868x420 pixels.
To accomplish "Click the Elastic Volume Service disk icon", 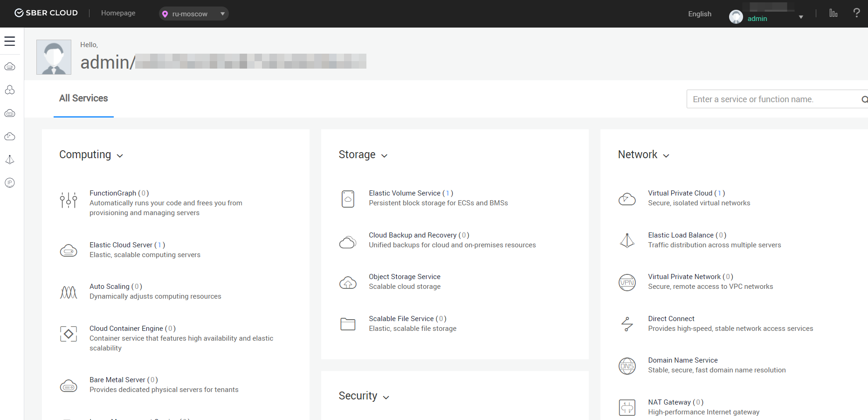I will point(348,199).
